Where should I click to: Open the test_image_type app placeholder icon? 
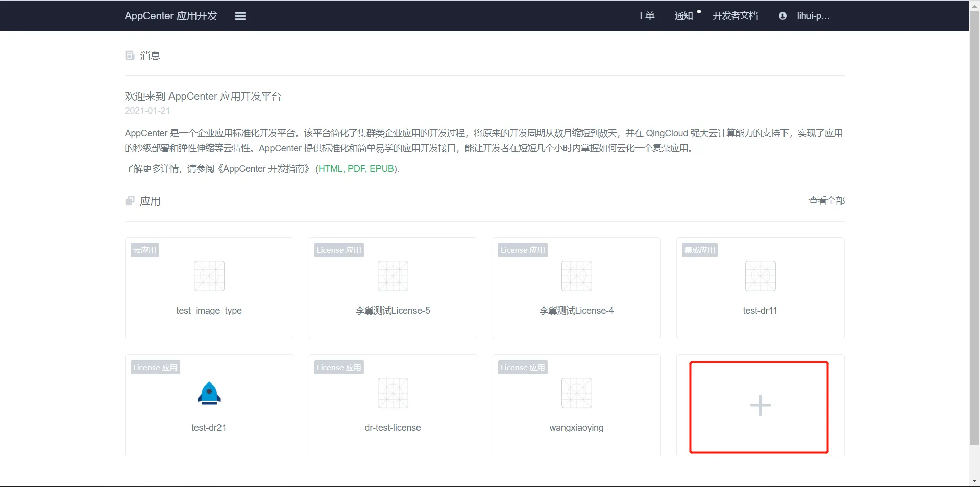click(209, 276)
